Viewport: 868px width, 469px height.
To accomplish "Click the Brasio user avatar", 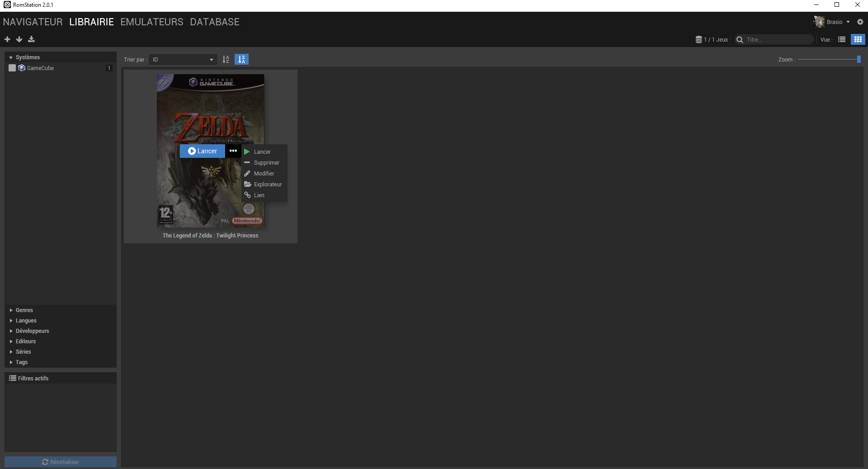I will tap(819, 21).
